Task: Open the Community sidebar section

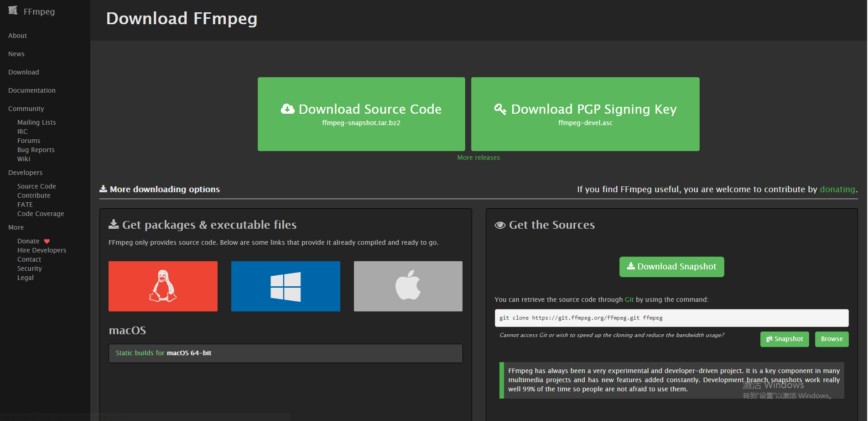Action: coord(26,109)
